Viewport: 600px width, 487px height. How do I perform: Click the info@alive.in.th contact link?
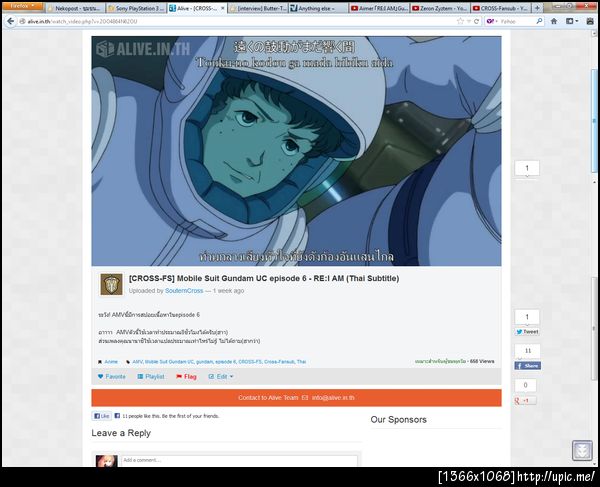tap(333, 398)
